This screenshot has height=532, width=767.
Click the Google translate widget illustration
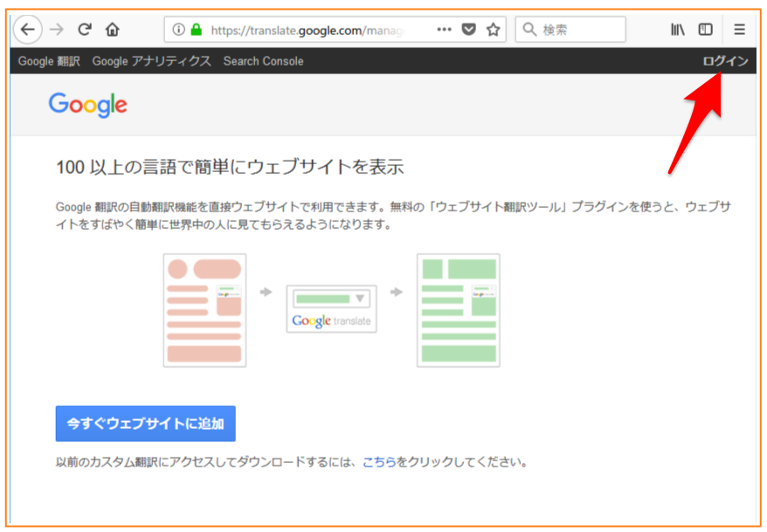point(331,309)
